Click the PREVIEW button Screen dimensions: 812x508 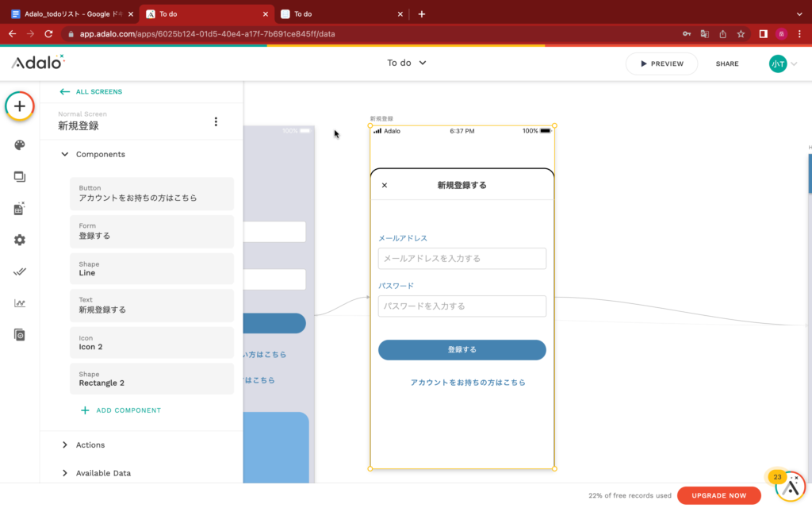pos(661,63)
